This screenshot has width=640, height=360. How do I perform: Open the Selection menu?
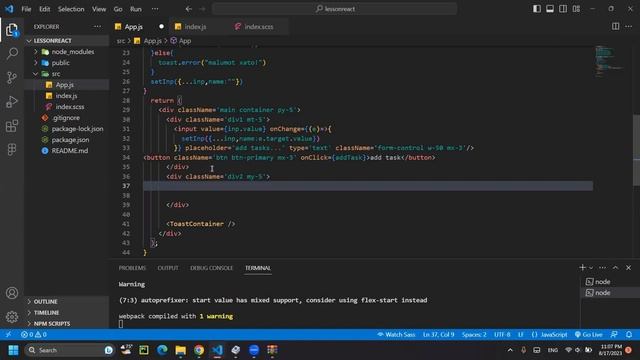tap(71, 9)
